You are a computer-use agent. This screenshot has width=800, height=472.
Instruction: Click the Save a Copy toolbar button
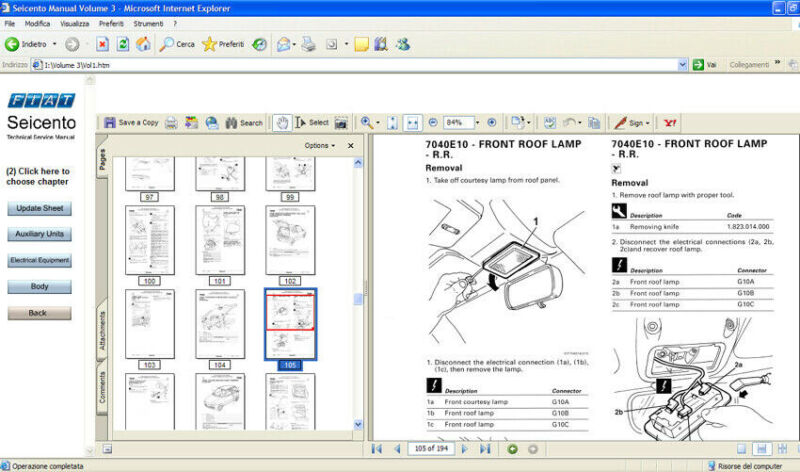pyautogui.click(x=131, y=123)
